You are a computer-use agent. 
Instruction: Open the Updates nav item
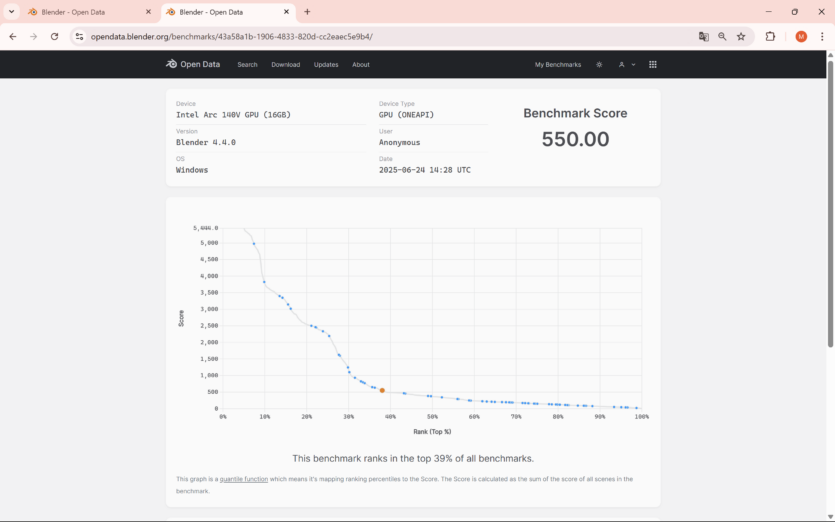326,64
